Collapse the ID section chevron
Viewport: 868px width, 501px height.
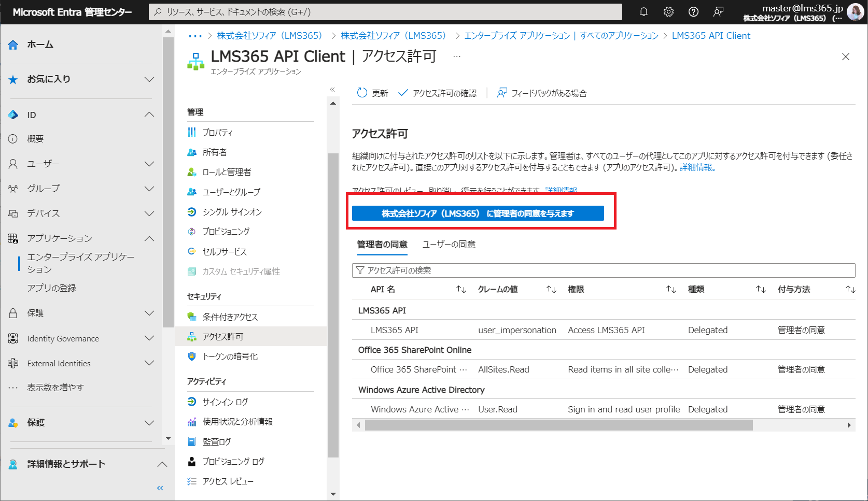point(149,114)
